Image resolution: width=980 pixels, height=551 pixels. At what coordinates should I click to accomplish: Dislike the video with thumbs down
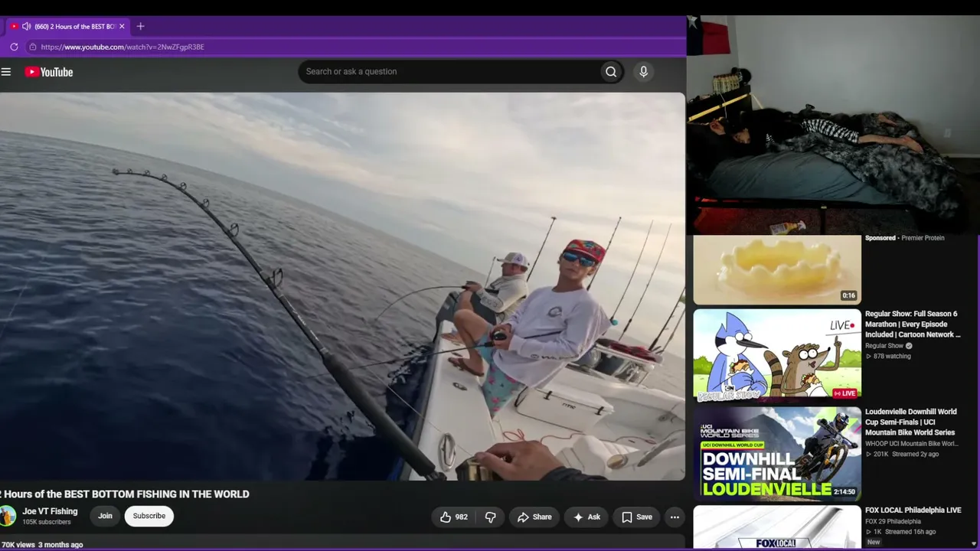(x=491, y=517)
